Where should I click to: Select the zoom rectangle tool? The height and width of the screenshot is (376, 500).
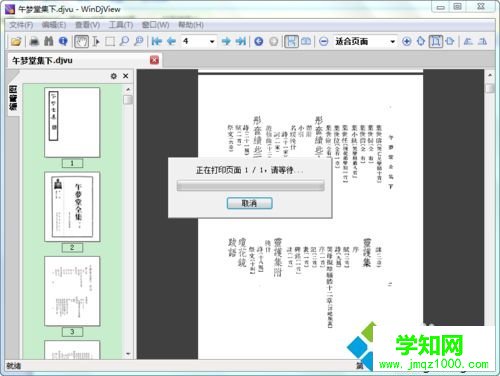(x=139, y=41)
